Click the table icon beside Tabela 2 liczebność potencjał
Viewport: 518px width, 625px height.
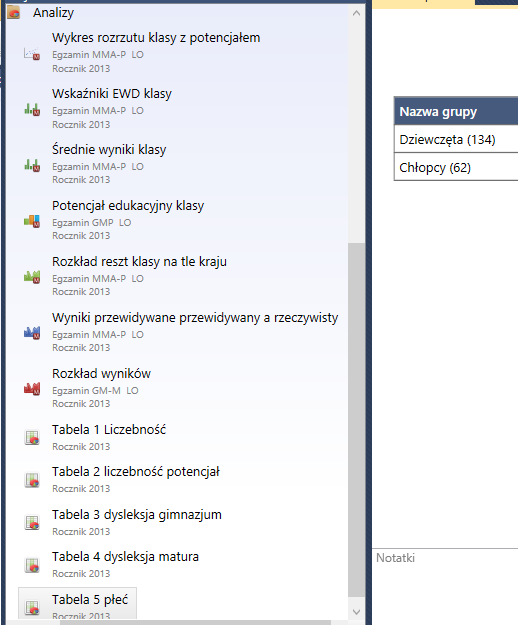[x=32, y=480]
